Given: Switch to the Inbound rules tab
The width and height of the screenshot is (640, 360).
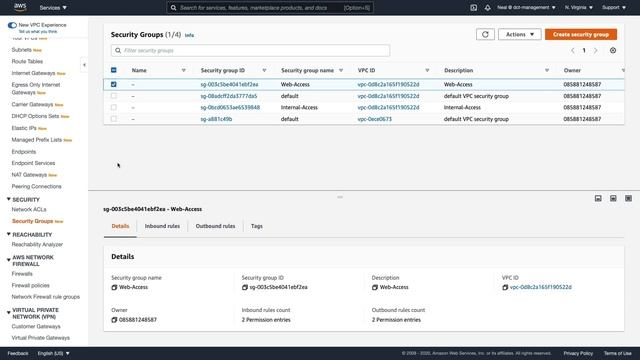Looking at the screenshot, I should tap(162, 226).
